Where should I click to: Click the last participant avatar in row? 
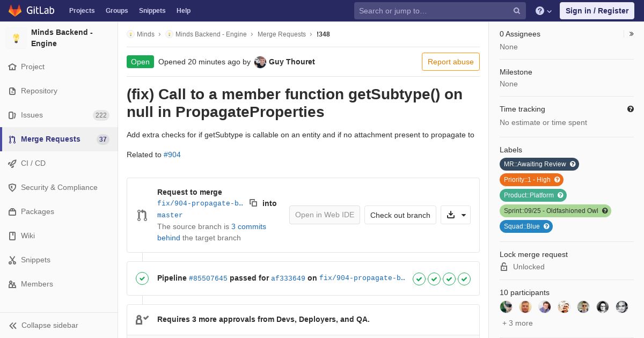pos(622,307)
